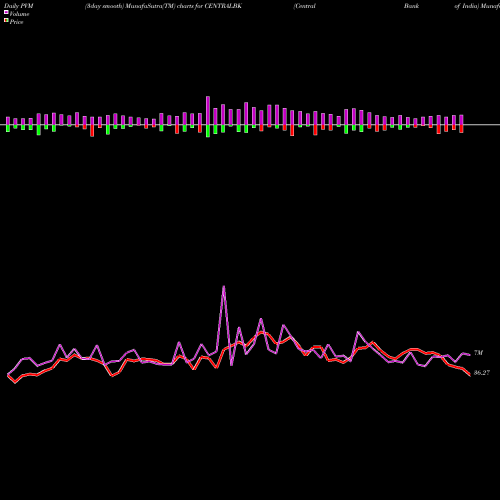Select the 'Price' legend label
Viewport: 500px width, 500px height.
16,22
